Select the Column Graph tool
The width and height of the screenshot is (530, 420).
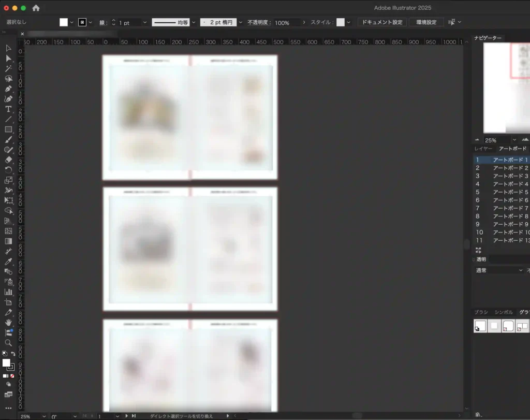[x=8, y=292]
